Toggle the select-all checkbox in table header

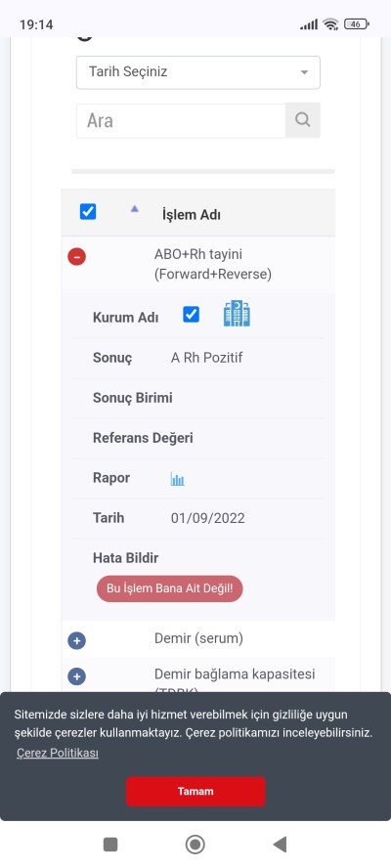[88, 211]
